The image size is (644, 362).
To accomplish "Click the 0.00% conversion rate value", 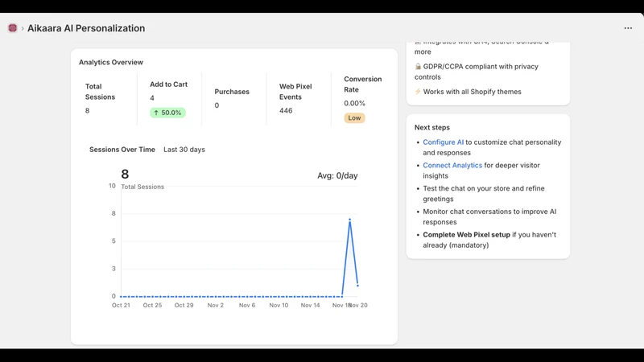I will pyautogui.click(x=354, y=103).
